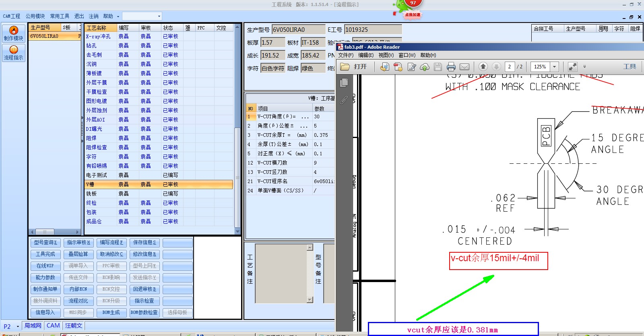Open the 制作模块 module in sidebar
644x336 pixels.
14,33
